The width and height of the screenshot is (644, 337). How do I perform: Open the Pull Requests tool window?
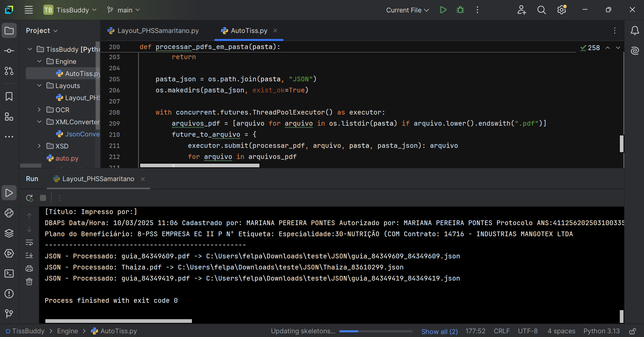9,71
